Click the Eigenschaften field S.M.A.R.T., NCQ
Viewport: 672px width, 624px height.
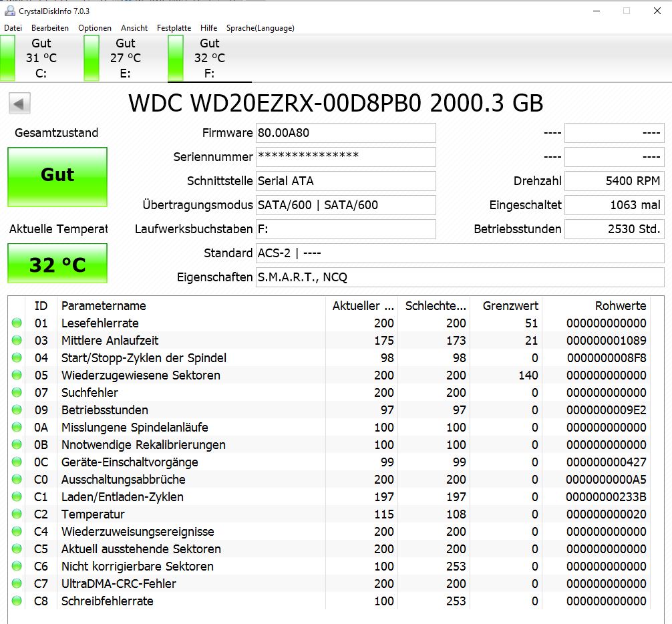pyautogui.click(x=460, y=277)
